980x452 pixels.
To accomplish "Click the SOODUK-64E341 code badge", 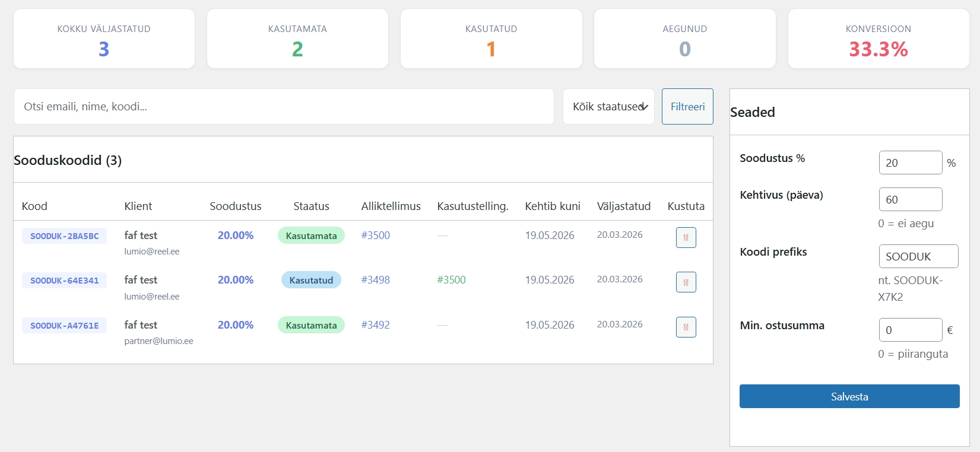I will (x=64, y=281).
